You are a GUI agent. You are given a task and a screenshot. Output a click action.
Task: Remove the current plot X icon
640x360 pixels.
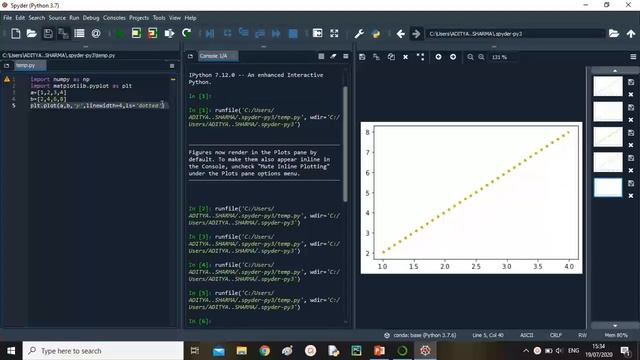coord(405,57)
